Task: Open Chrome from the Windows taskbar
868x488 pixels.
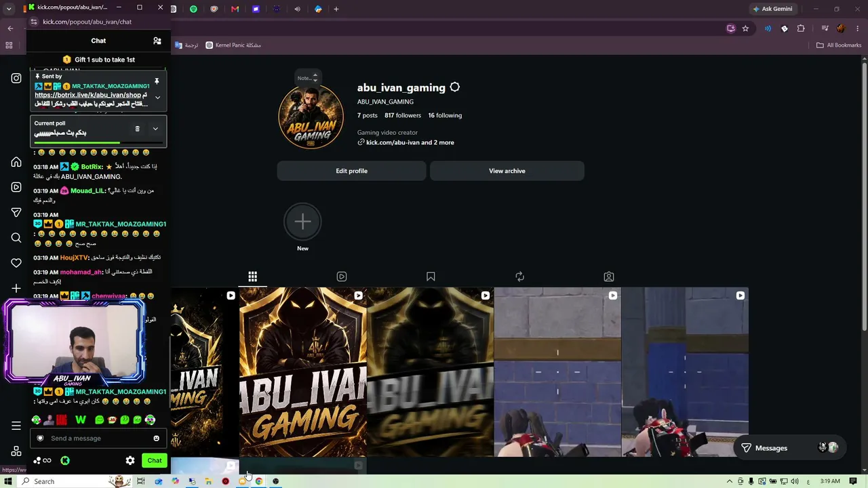Action: (258, 481)
